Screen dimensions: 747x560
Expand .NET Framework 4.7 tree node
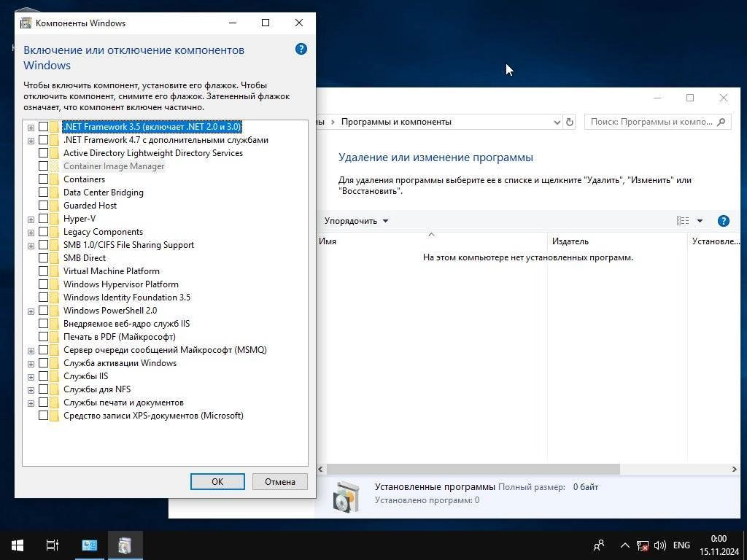(x=31, y=141)
